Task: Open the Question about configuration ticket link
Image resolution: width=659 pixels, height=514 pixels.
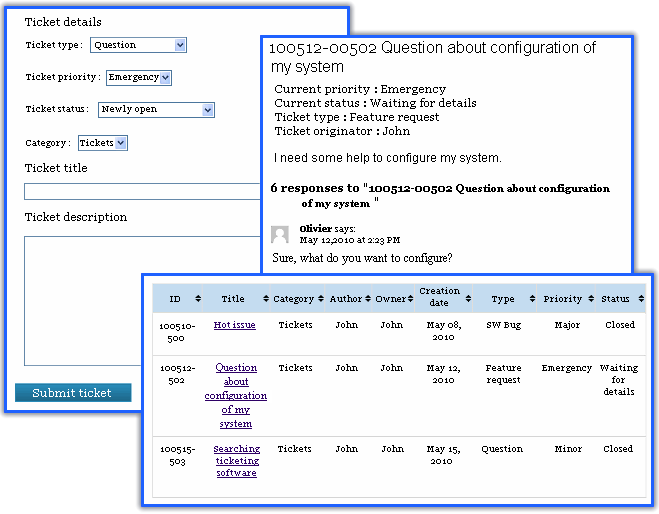Action: (x=236, y=395)
